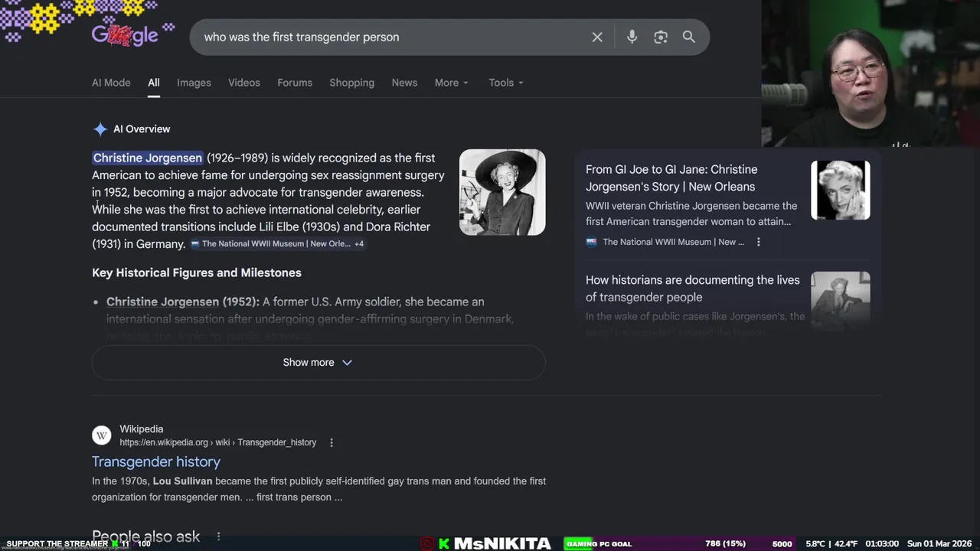Open People also ask options menu
This screenshot has height=551, width=980.
coord(218,536)
